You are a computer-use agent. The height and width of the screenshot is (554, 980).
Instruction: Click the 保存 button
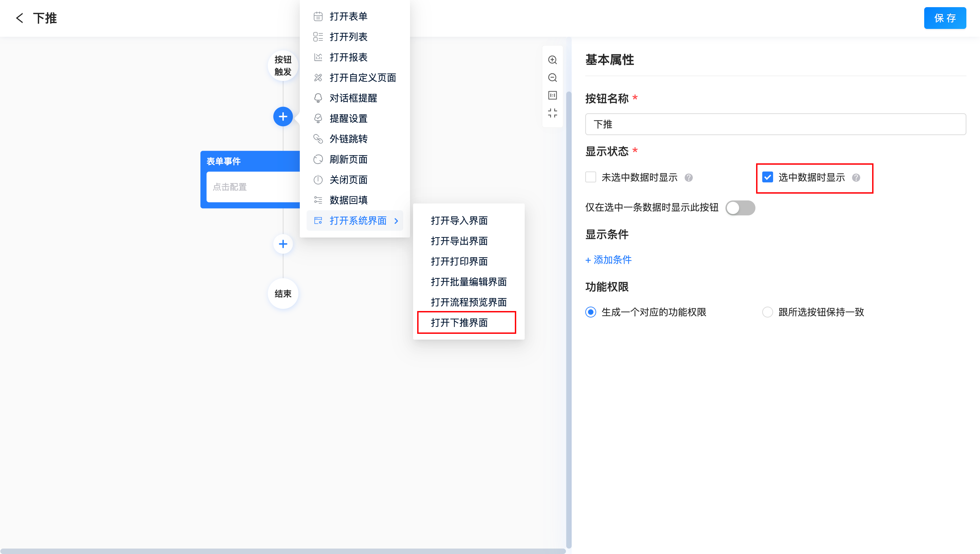[945, 18]
